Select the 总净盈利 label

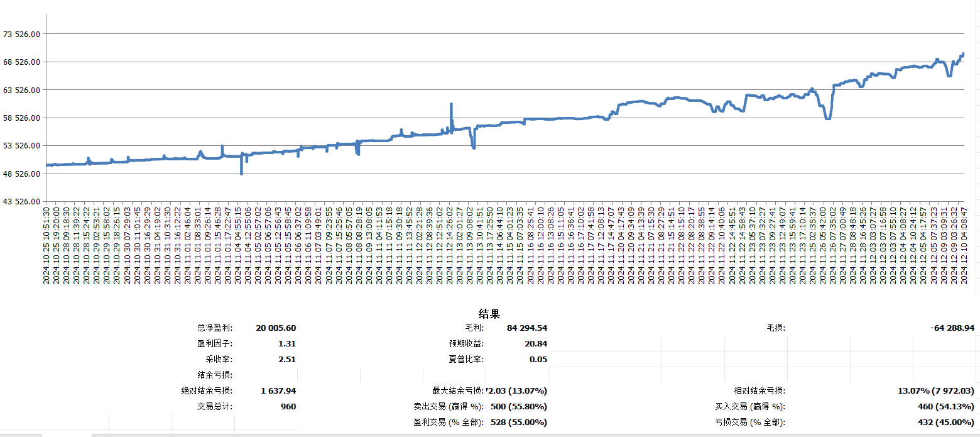(215, 328)
